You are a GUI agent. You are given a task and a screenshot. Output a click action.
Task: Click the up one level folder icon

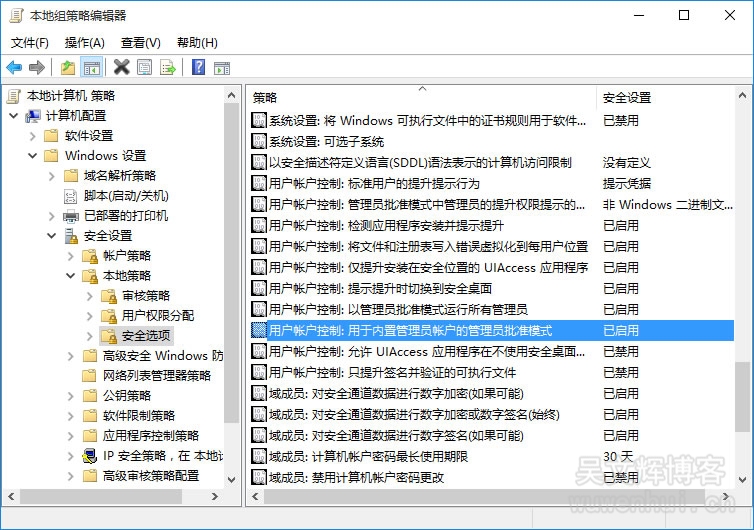click(68, 68)
